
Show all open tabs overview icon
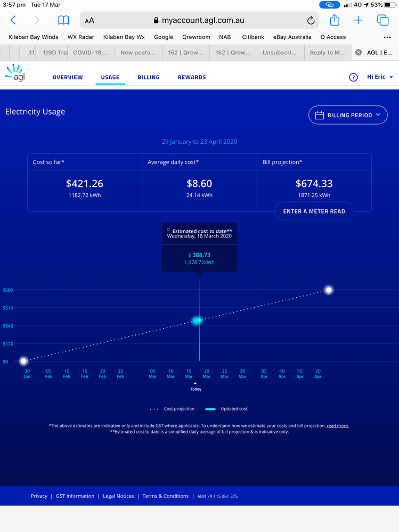click(382, 20)
